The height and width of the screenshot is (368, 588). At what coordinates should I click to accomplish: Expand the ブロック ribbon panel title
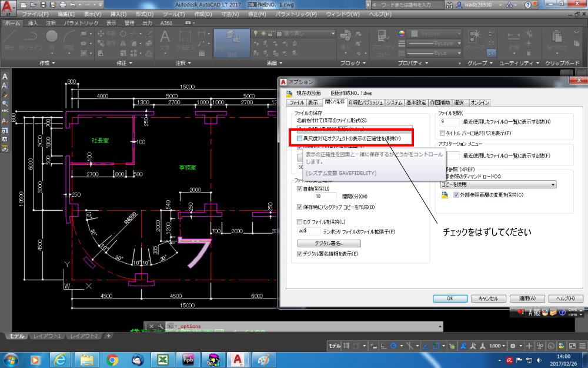[x=353, y=63]
